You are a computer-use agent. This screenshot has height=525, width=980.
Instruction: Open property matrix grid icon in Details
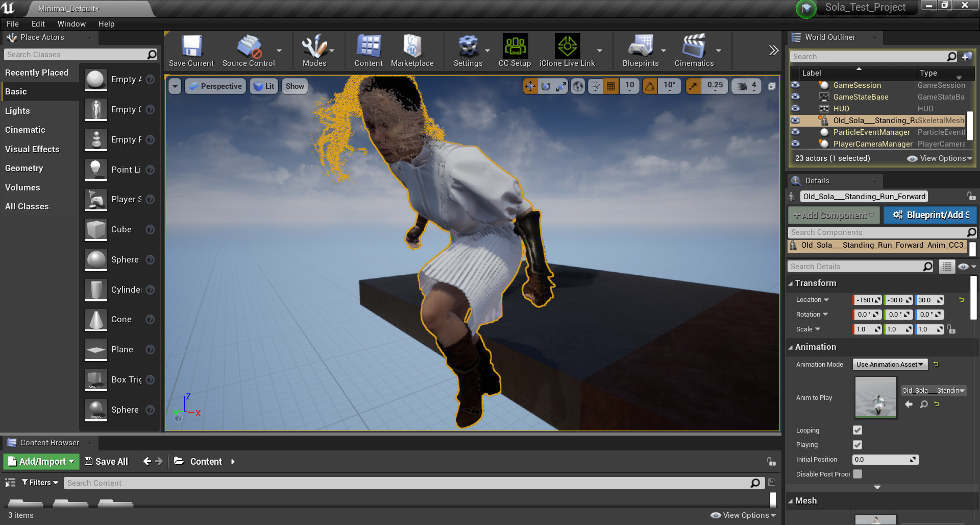[x=947, y=267]
